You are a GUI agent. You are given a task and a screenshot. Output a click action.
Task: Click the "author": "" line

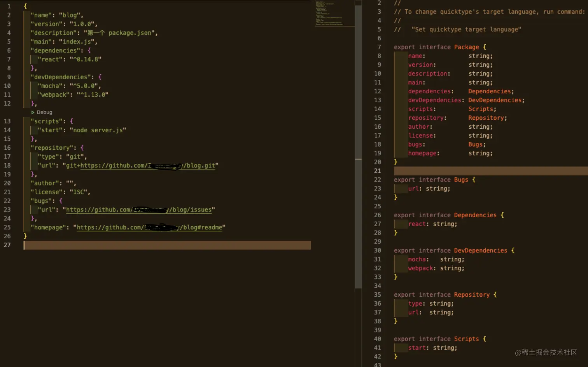(53, 183)
